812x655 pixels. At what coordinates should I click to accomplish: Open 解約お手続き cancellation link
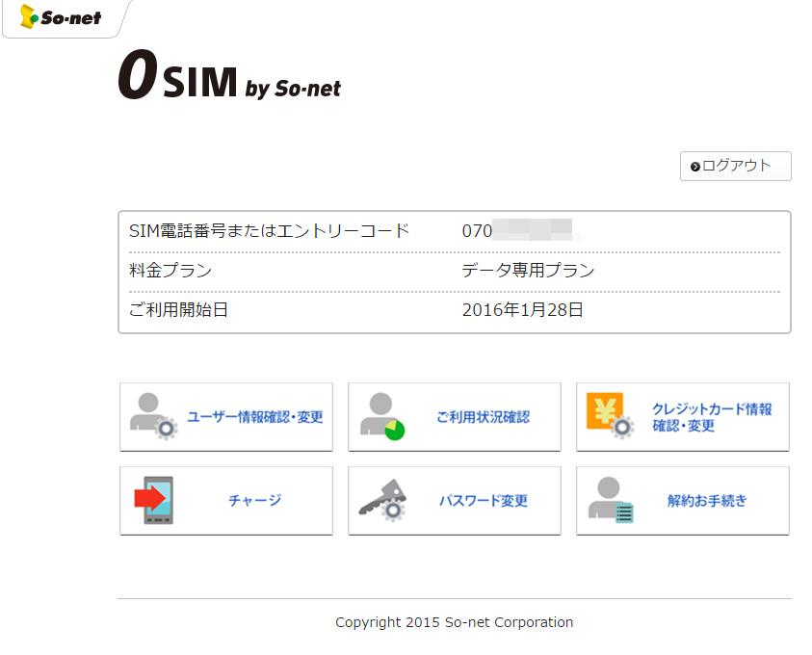click(683, 501)
